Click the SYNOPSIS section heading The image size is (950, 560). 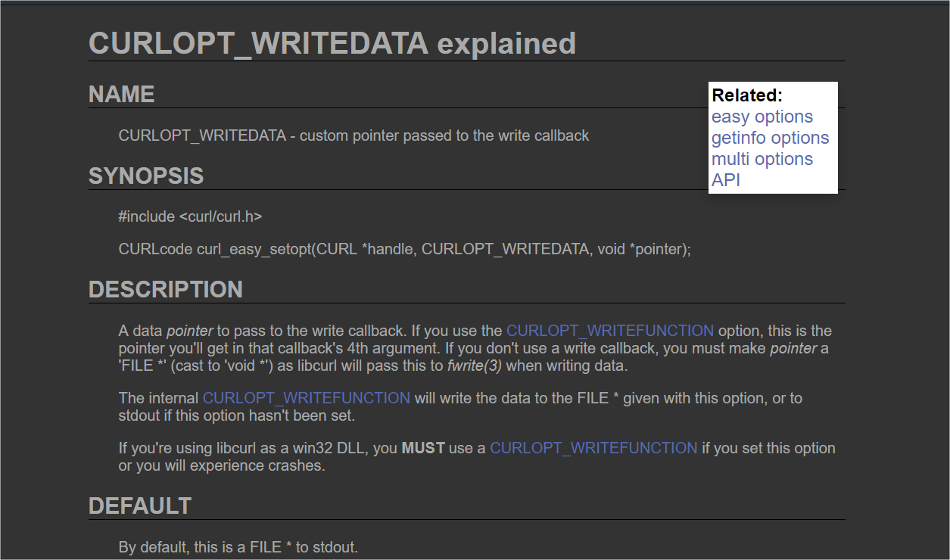[x=146, y=176]
